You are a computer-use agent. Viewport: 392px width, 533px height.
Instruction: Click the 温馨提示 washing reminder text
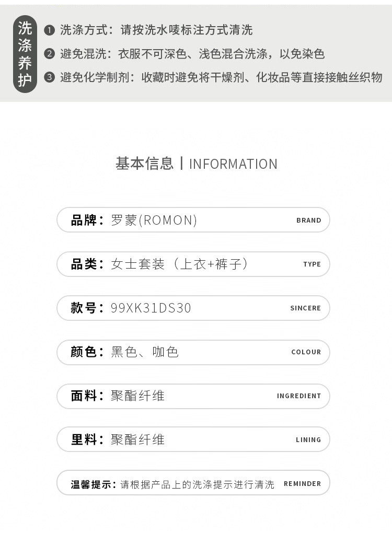click(x=172, y=484)
